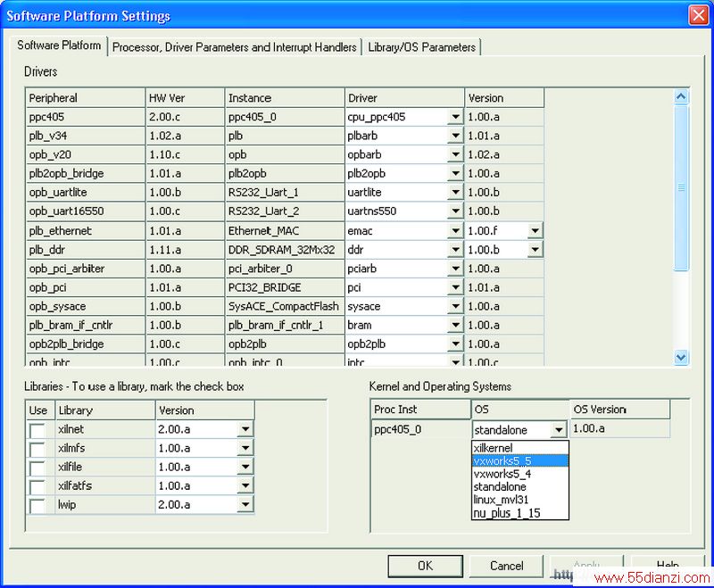
Task: Open uartns550 driver dropdown
Action: click(x=455, y=211)
